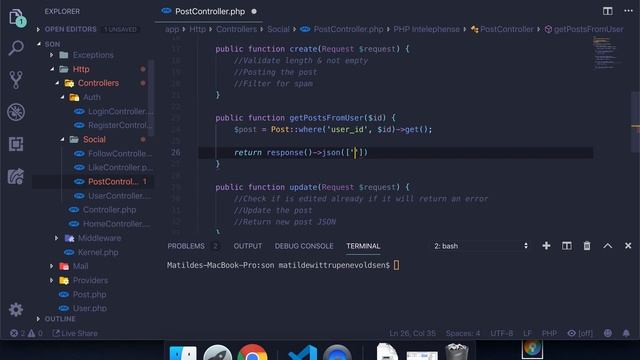This screenshot has height=360, width=640.
Task: Open the editor More Actions menu
Action: coord(628,11)
